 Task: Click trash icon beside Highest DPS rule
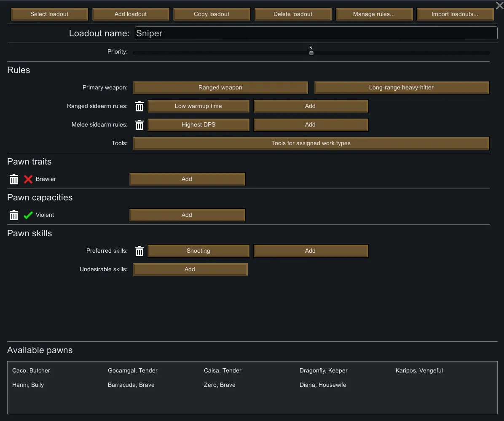[x=139, y=125]
